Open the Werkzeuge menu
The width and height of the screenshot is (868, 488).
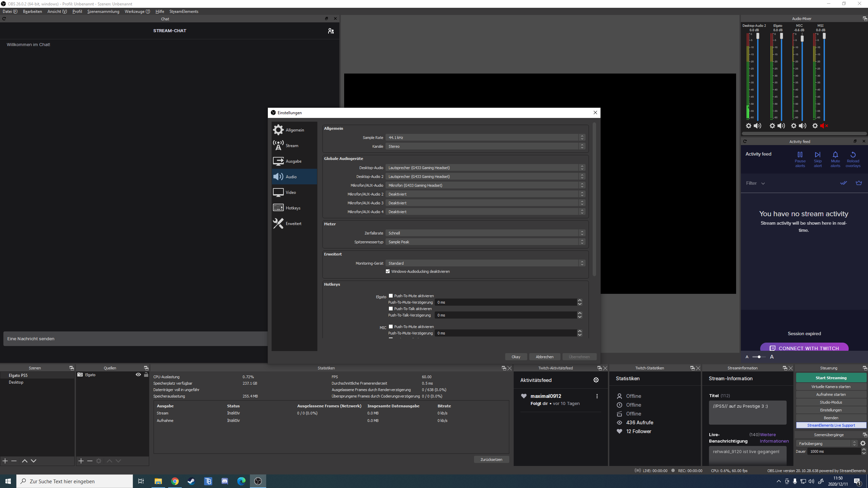[x=137, y=12]
